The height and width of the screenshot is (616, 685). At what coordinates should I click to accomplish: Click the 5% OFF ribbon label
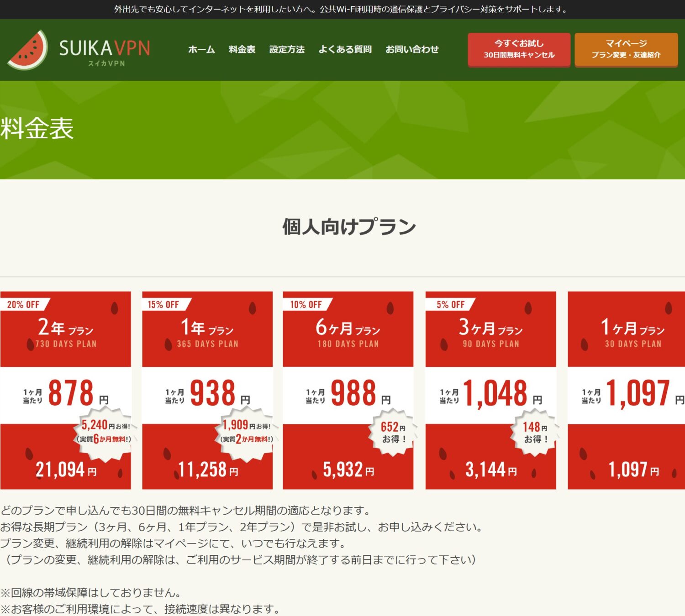(450, 304)
